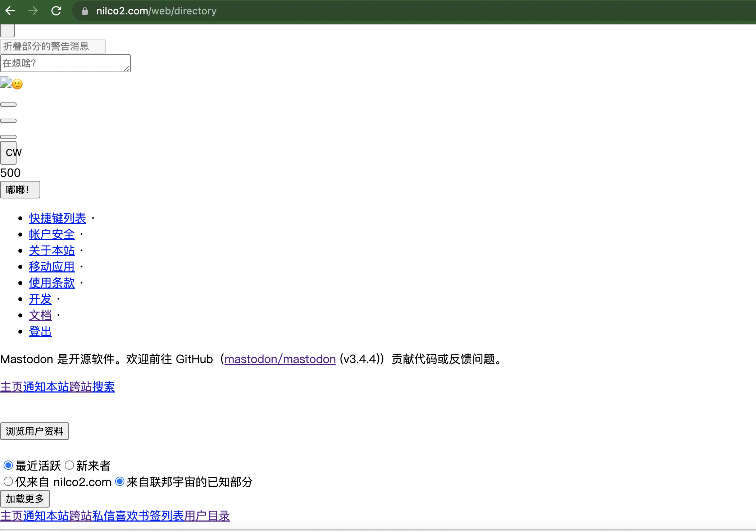Reload the page with the refresh icon
The height and width of the screenshot is (532, 756).
tap(56, 11)
